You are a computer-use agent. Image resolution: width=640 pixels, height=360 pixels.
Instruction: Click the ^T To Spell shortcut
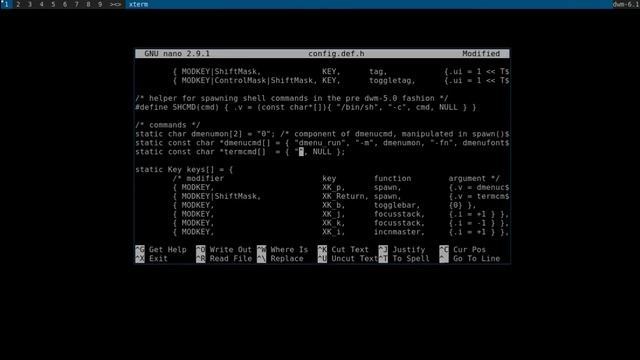(x=404, y=258)
